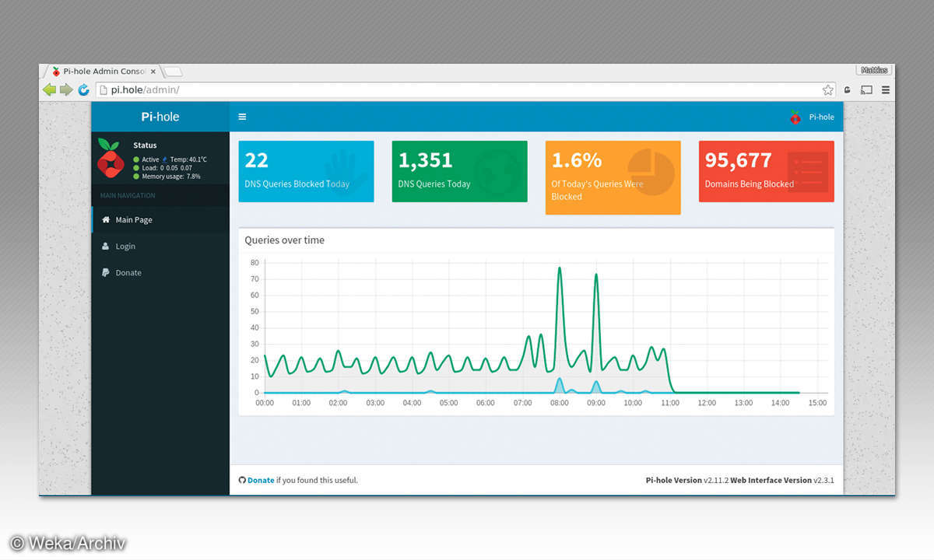Viewport: 934px width, 560px height.
Task: Click the 08:00 peak on chart
Action: tap(559, 269)
